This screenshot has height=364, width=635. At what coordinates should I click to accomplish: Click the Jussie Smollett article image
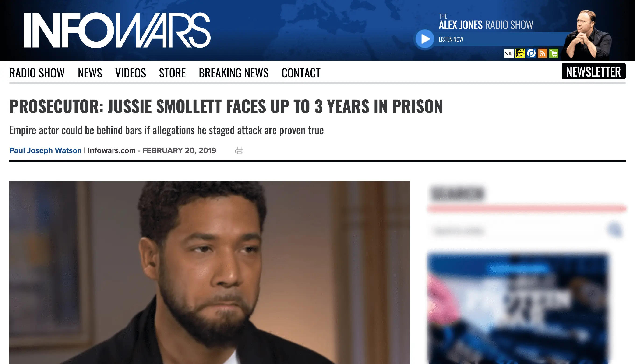pos(210,273)
